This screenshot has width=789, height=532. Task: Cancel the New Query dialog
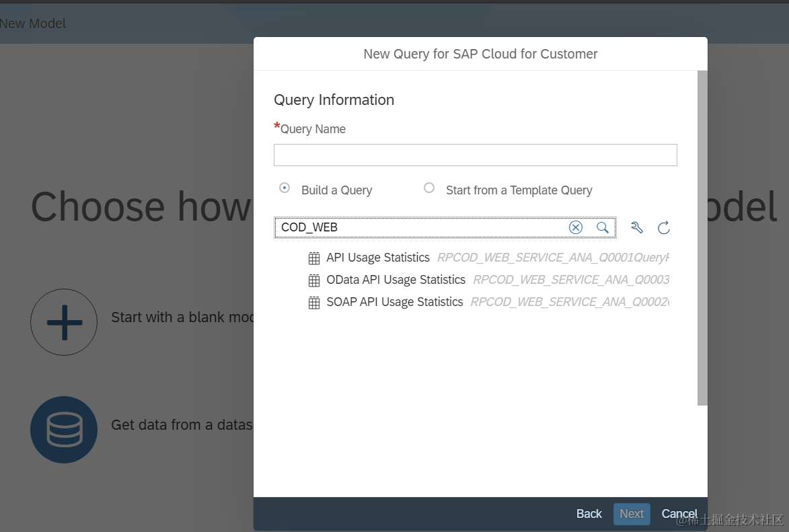pyautogui.click(x=679, y=514)
